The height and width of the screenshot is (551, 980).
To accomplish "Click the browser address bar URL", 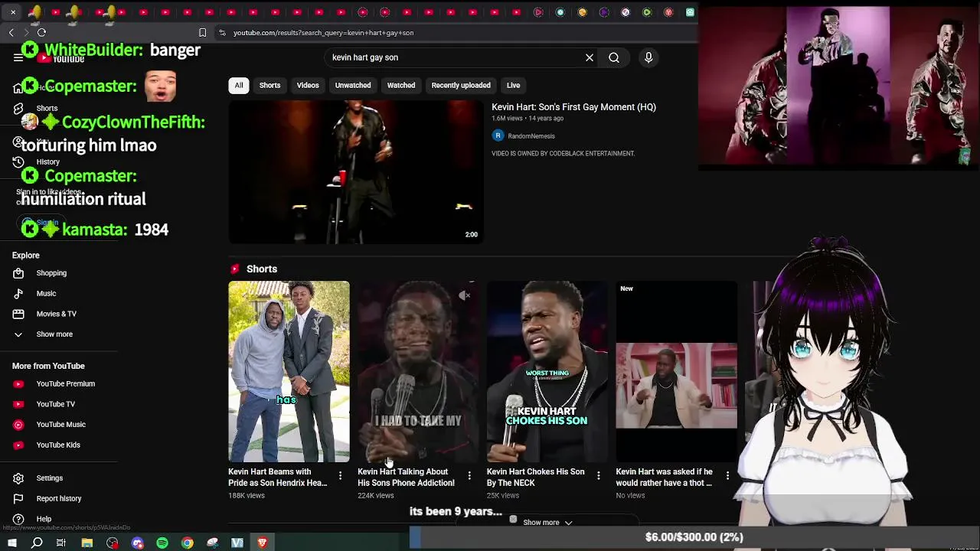I will click(323, 33).
